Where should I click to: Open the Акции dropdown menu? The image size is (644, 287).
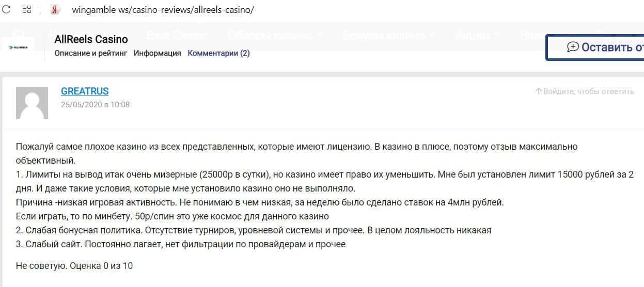tap(477, 35)
